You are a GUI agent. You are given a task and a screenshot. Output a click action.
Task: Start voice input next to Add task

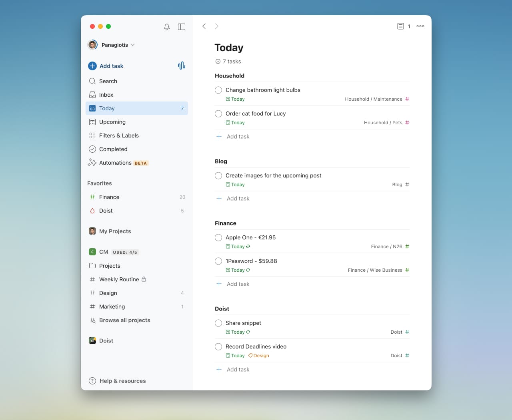(x=182, y=66)
